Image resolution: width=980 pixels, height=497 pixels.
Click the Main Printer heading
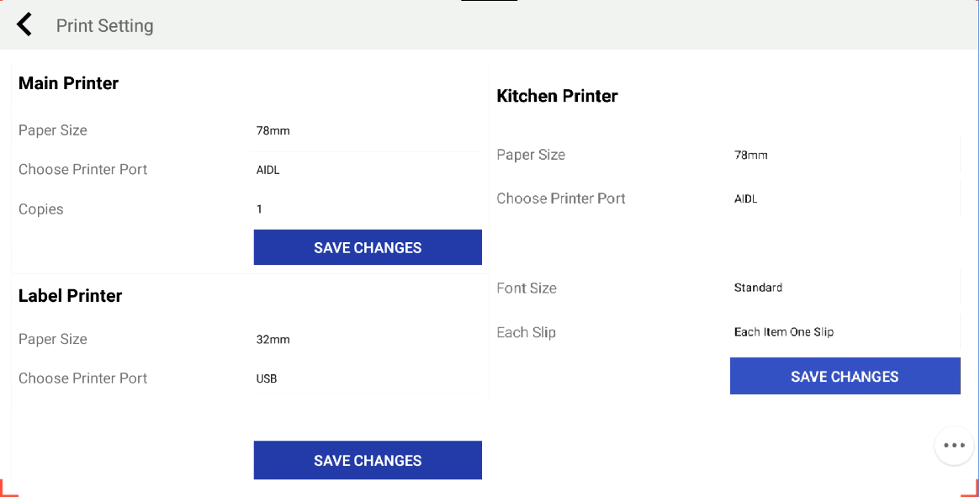[x=69, y=83]
